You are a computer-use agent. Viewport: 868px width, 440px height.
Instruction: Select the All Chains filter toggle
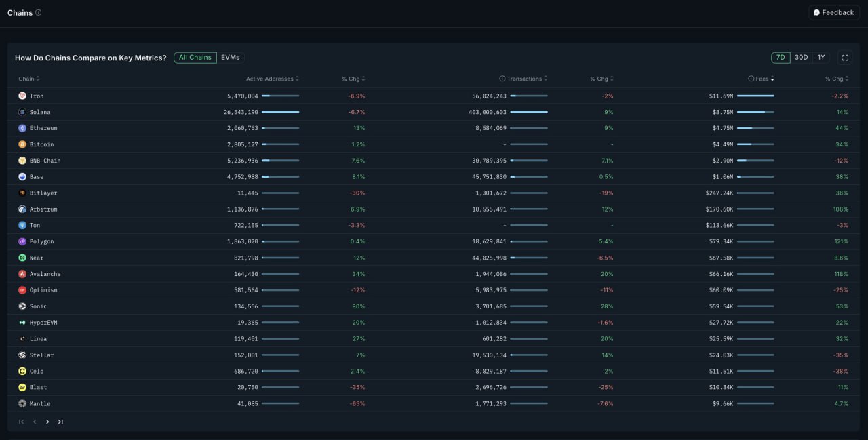coord(195,58)
